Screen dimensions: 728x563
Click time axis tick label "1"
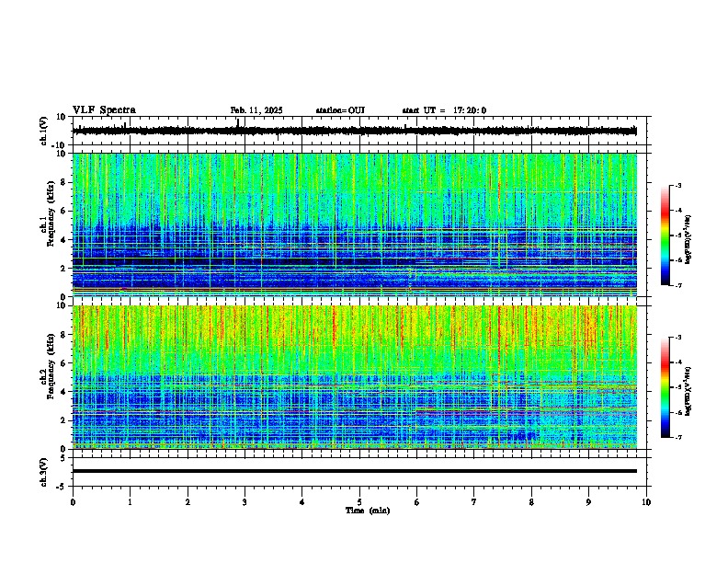point(130,502)
